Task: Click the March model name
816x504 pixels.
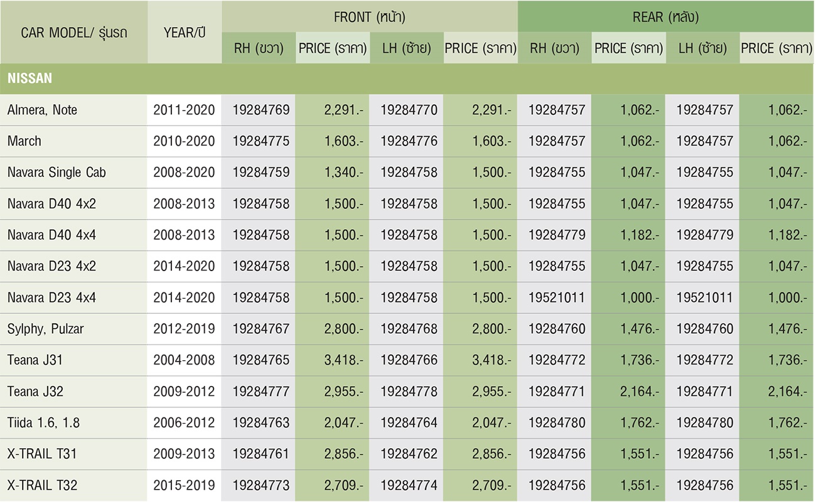Action: tap(24, 141)
